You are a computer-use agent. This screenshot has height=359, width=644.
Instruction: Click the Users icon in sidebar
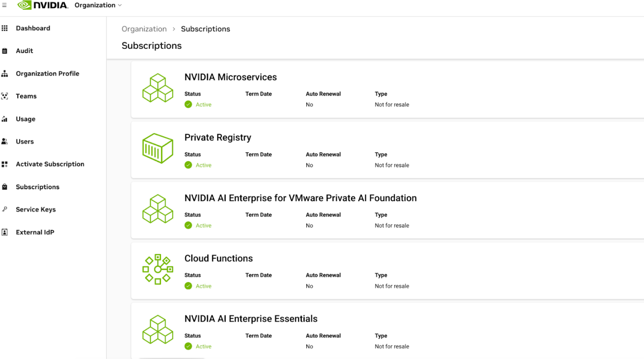[5, 142]
